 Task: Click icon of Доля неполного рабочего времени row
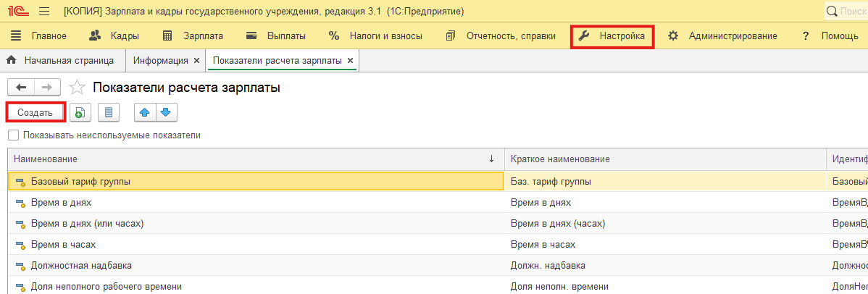(x=20, y=287)
